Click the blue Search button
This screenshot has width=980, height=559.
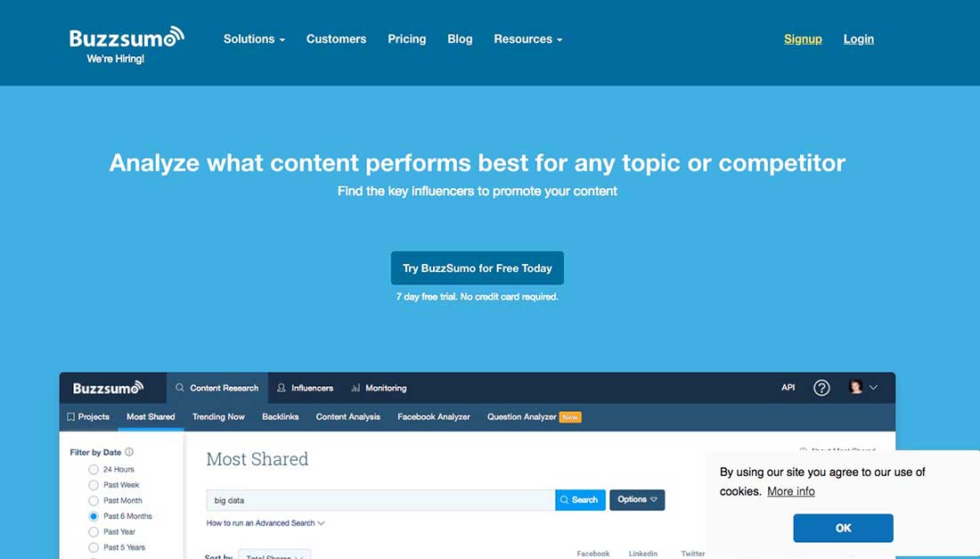pyautogui.click(x=580, y=499)
